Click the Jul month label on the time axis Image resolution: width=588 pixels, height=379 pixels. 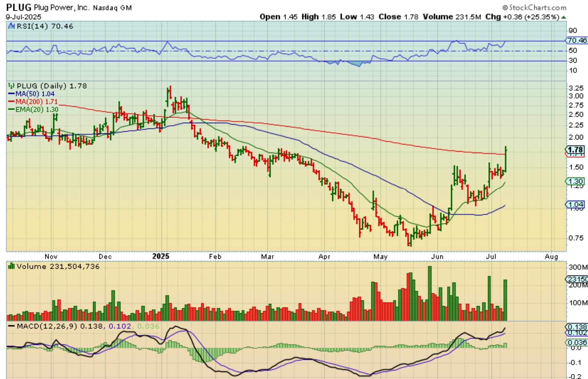491,256
